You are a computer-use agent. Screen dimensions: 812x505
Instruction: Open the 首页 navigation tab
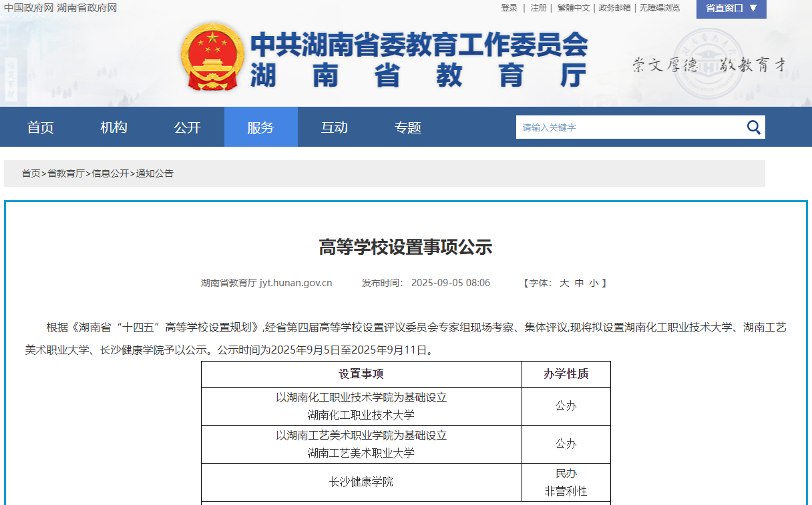(x=40, y=127)
